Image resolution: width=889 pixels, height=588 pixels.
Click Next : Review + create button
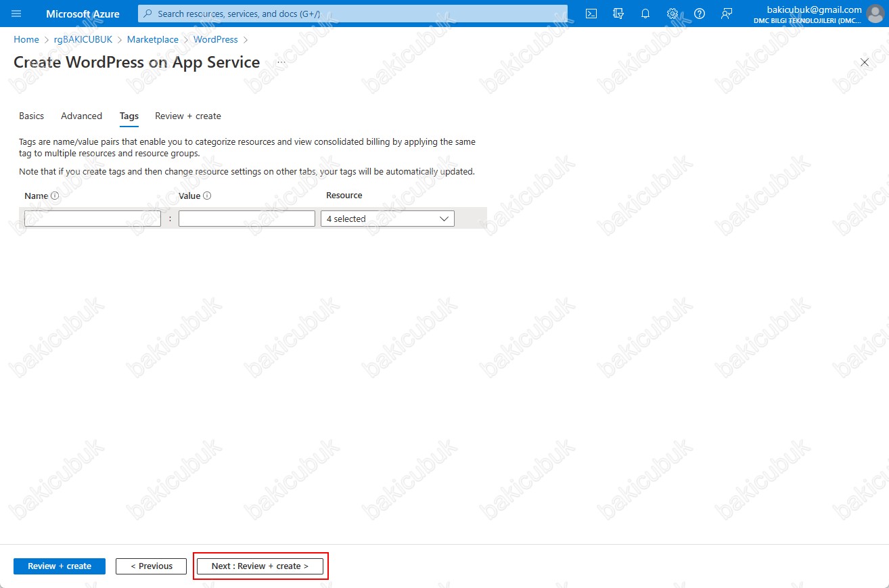click(x=260, y=566)
